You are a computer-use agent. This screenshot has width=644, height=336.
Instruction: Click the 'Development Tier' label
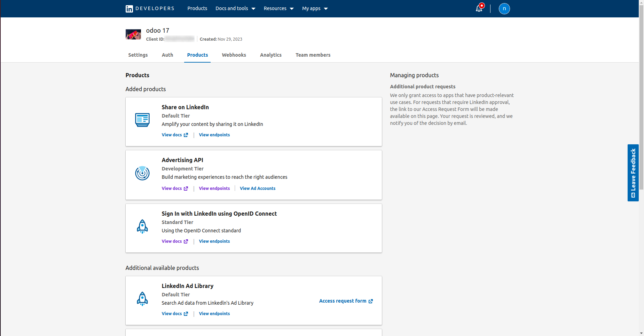182,169
